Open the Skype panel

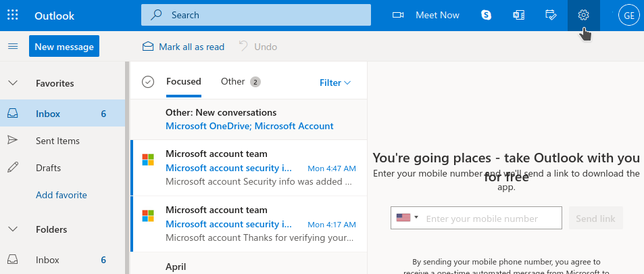[x=487, y=15]
